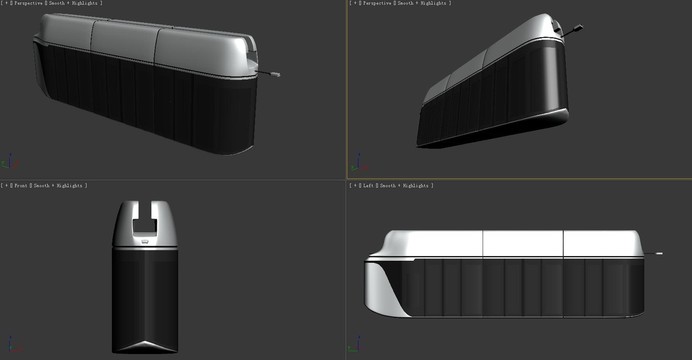The width and height of the screenshot is (692, 360).
Task: Open the [+] general menu of Front viewport
Action: tap(6, 186)
